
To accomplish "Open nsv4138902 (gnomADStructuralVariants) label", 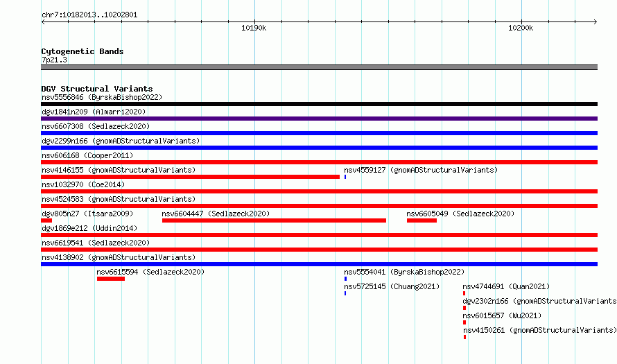I will coord(119,257).
